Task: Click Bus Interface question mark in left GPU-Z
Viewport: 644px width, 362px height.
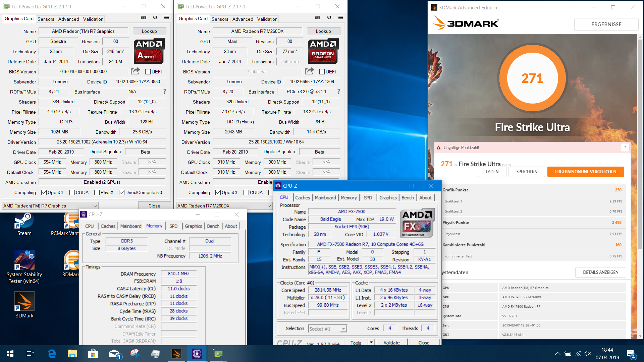Action: [165, 92]
